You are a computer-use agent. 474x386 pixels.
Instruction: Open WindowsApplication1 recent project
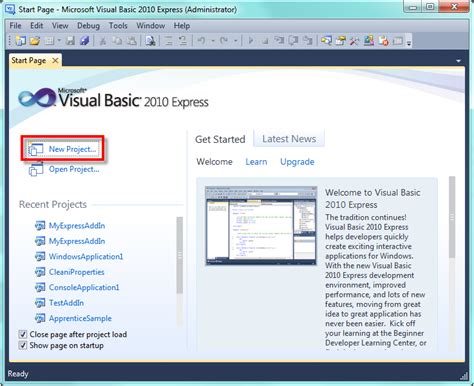tap(86, 257)
